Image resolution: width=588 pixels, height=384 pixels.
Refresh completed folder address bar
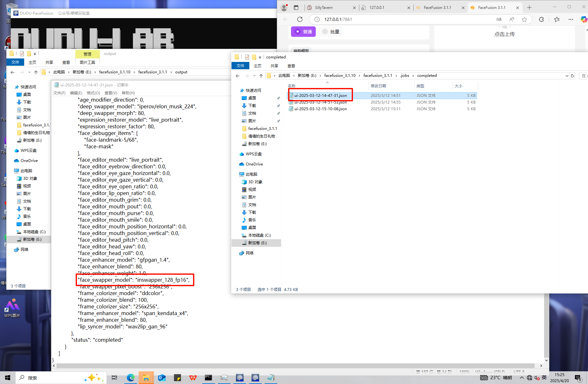[x=572, y=76]
